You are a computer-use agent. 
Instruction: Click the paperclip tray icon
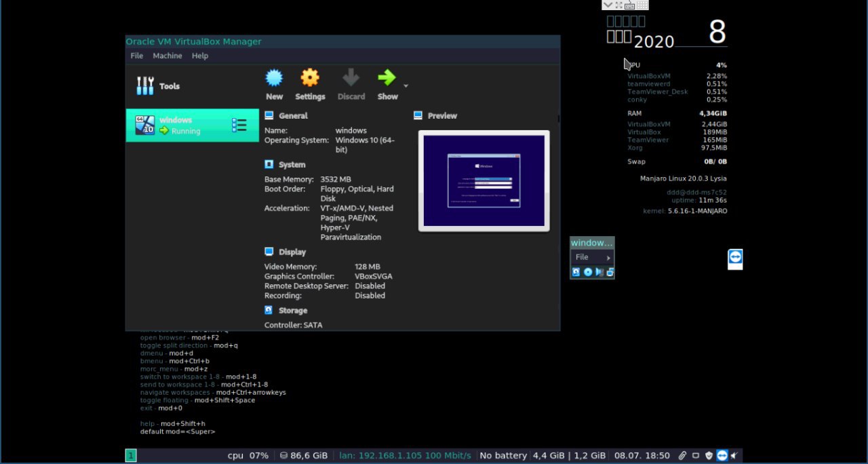683,455
